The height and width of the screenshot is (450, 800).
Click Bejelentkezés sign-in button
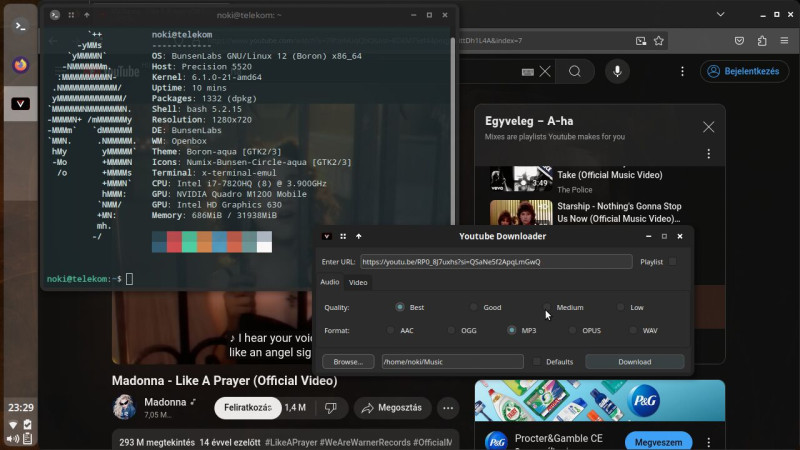click(x=744, y=71)
